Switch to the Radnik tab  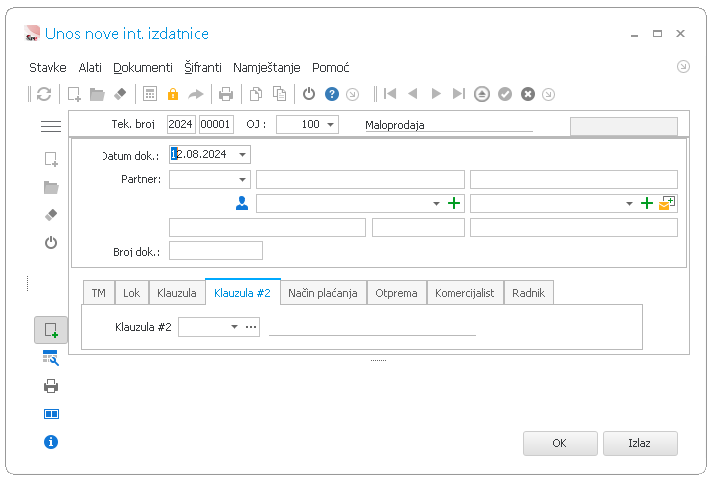(x=528, y=293)
